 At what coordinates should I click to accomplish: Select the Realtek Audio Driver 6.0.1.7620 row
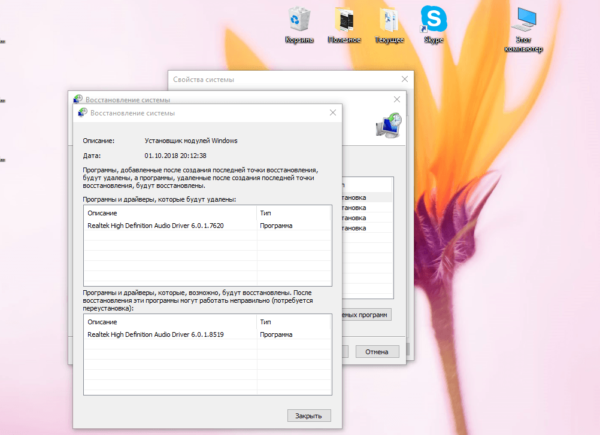pos(207,226)
